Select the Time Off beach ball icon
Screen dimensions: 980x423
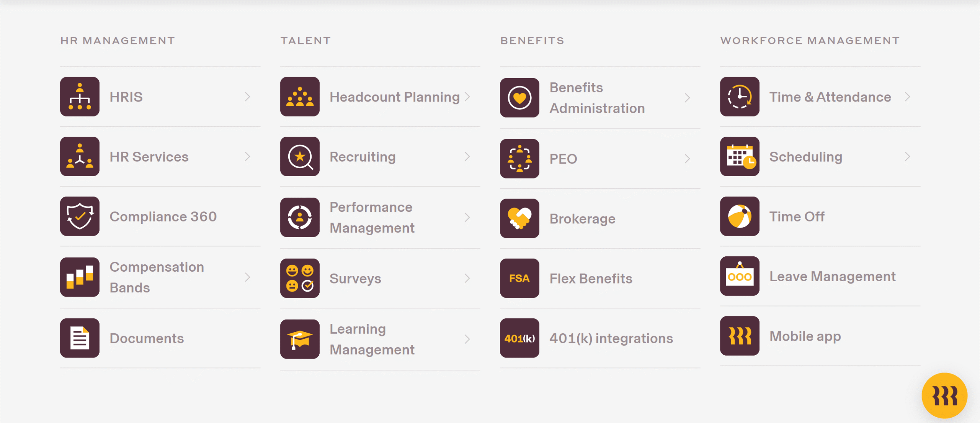(x=740, y=216)
